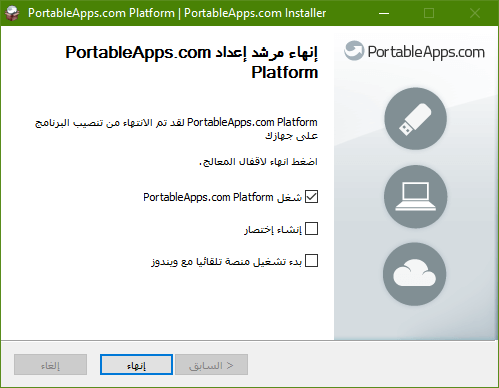Click the cloud storage icon
The width and height of the screenshot is (499, 388).
pyautogui.click(x=415, y=274)
